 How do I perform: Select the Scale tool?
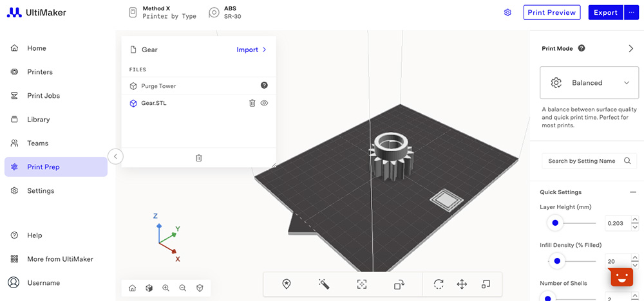coord(486,284)
